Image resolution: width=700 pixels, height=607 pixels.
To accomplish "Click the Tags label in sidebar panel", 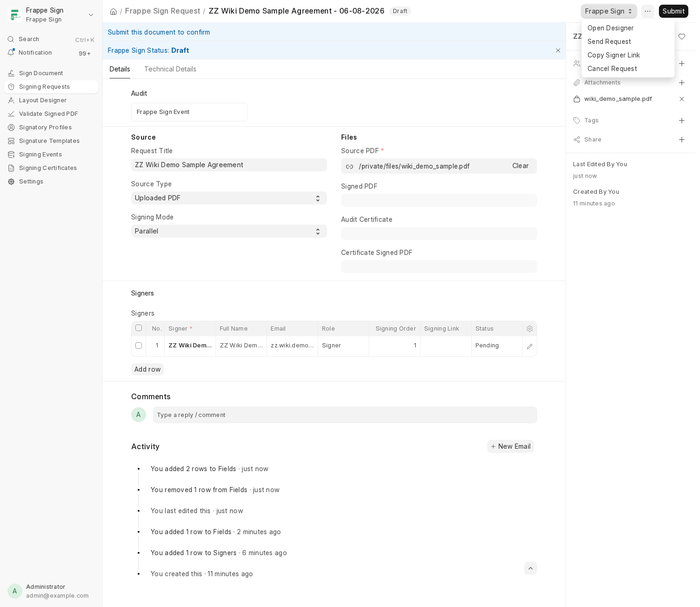I will [x=591, y=120].
